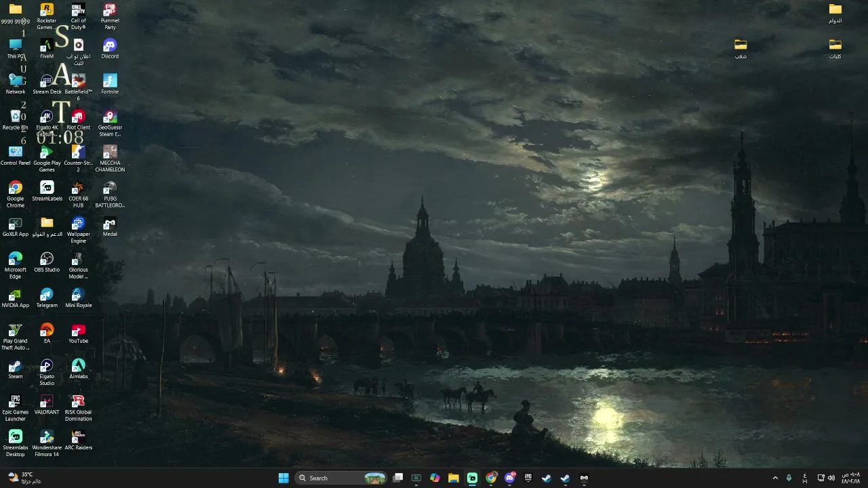Select the RISK Global Domination desktop icon

(78, 408)
